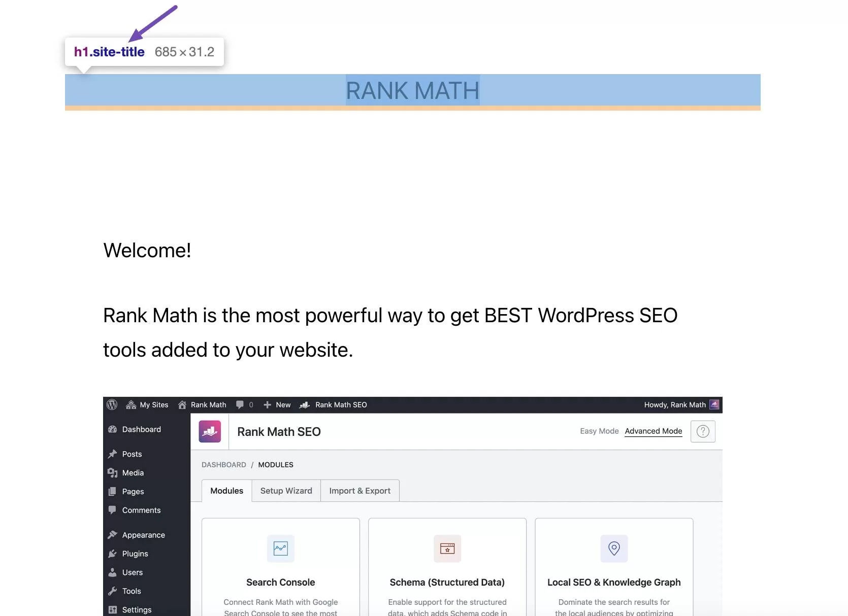Click the 'Schema (Structured Data)' module title
The height and width of the screenshot is (616, 848).
coord(447,582)
